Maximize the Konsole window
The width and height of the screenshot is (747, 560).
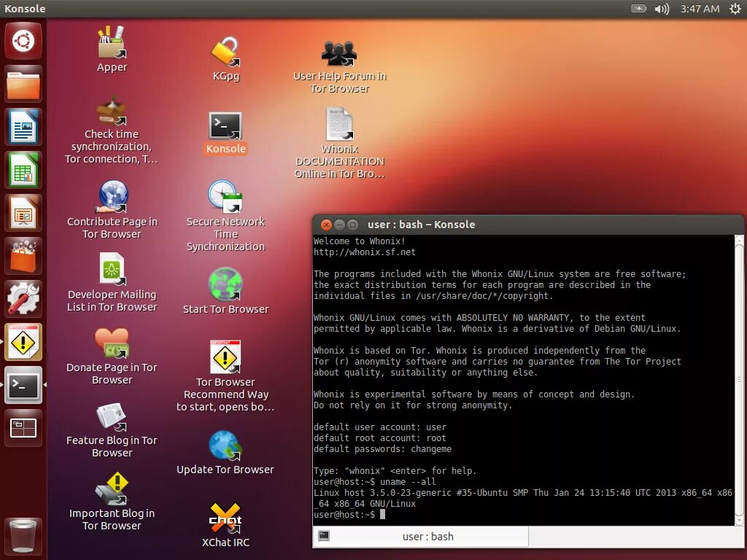(x=352, y=225)
